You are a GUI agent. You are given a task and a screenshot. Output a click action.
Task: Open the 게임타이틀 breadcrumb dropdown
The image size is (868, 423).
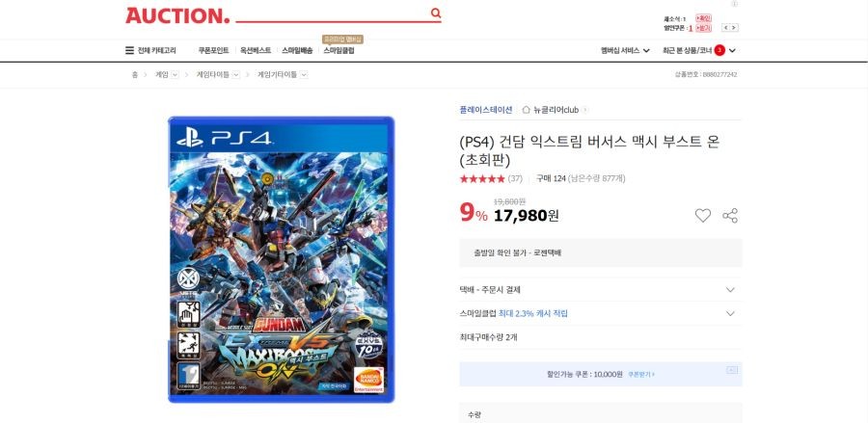click(236, 74)
